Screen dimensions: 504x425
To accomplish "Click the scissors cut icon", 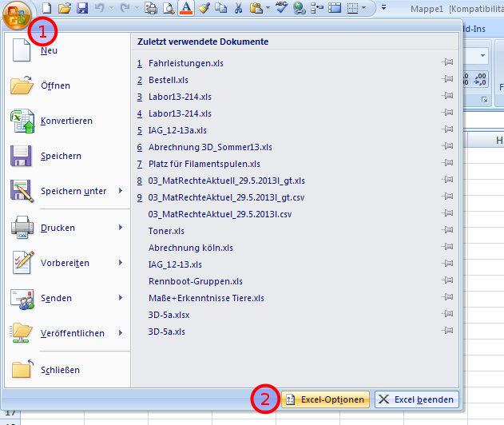I will click(238, 8).
